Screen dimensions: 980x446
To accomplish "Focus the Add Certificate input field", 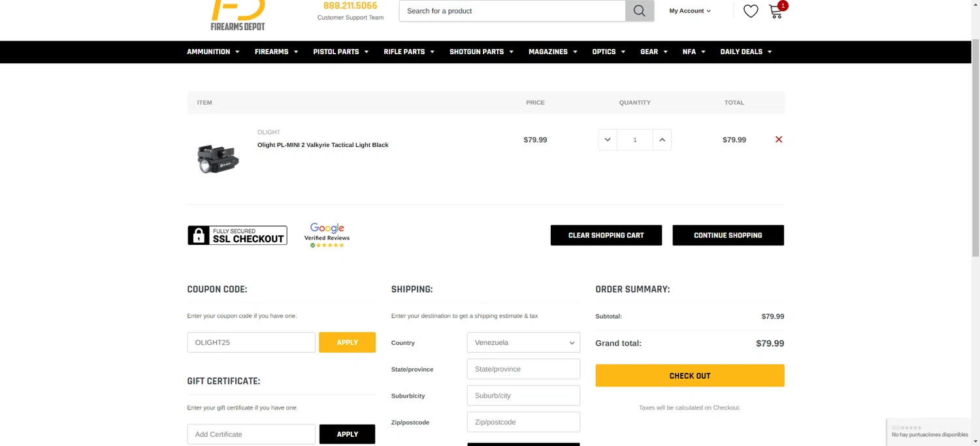I will 252,434.
